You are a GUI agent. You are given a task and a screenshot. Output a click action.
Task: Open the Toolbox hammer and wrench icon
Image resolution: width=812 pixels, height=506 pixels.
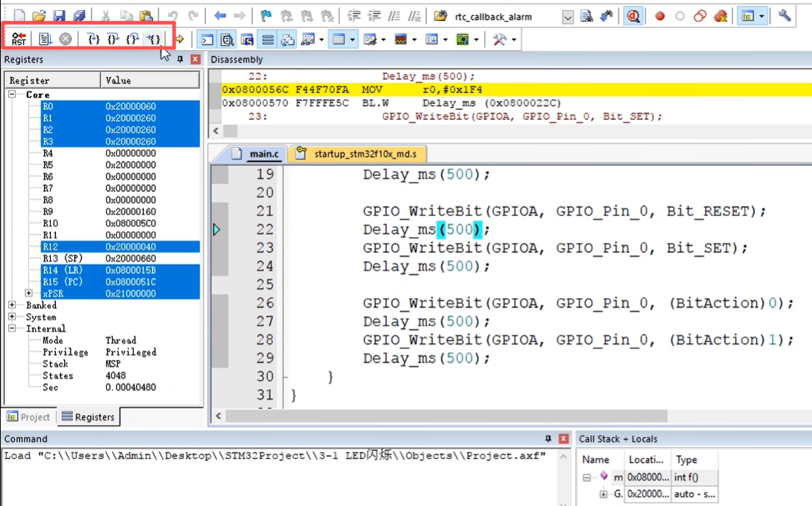coord(500,39)
